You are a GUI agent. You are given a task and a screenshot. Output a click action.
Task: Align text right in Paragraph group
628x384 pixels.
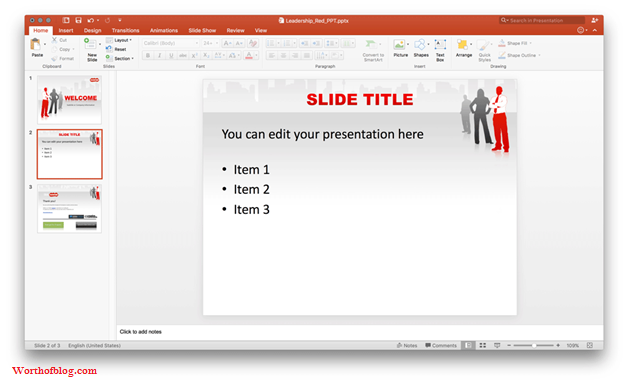(295, 55)
